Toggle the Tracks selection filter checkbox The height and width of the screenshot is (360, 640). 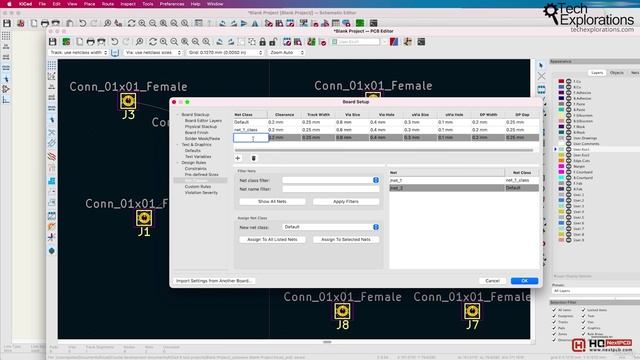(554, 322)
